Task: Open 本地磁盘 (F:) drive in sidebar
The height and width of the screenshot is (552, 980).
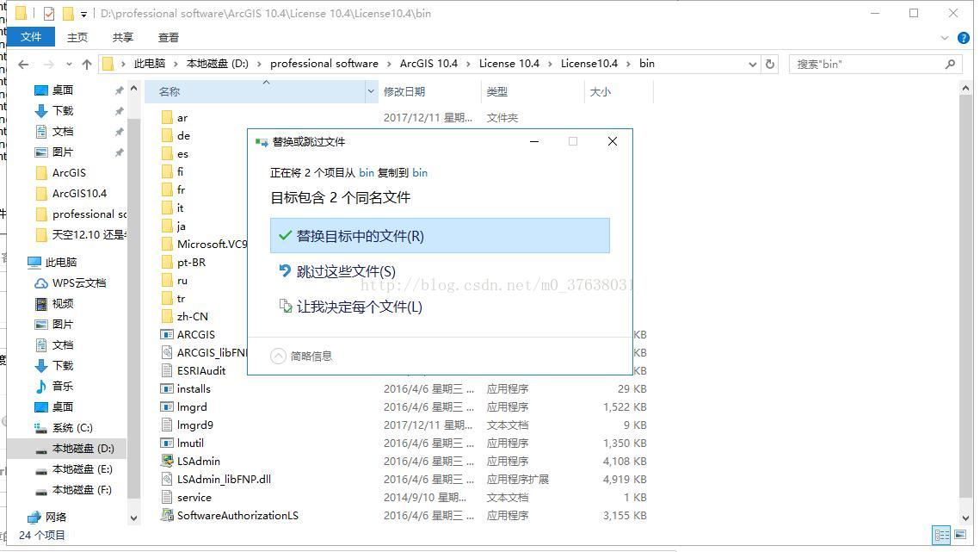Action: (83, 489)
